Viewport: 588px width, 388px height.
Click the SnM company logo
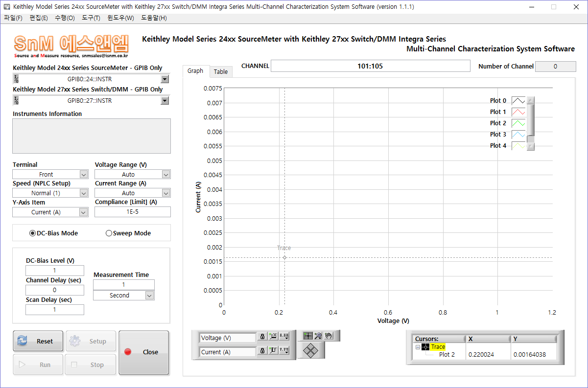(71, 46)
